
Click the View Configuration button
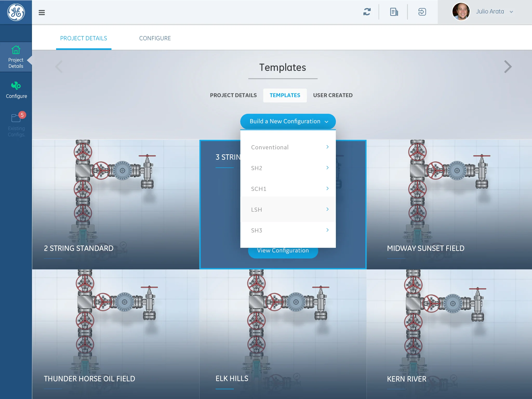[x=283, y=252]
